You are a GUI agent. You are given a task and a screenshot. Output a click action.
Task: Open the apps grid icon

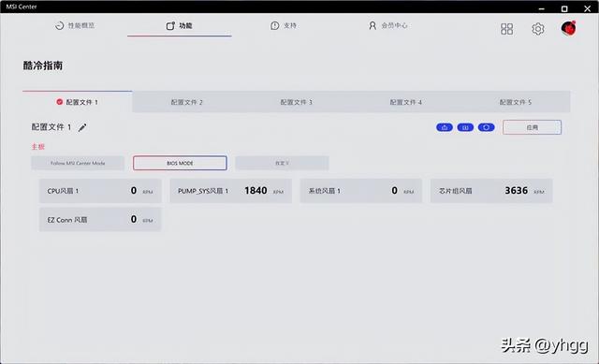pyautogui.click(x=506, y=29)
